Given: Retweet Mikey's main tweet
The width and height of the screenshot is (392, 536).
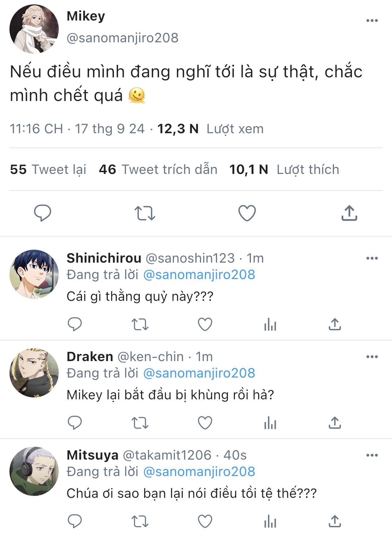Looking at the screenshot, I should click(x=145, y=213).
